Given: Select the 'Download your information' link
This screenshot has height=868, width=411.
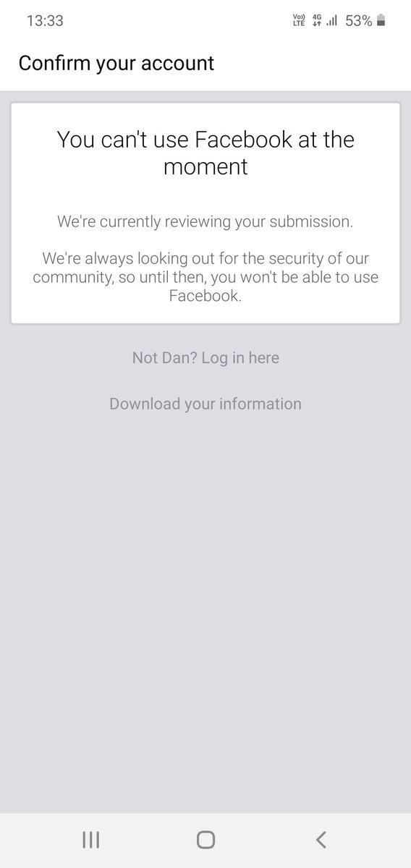Looking at the screenshot, I should 205,404.
